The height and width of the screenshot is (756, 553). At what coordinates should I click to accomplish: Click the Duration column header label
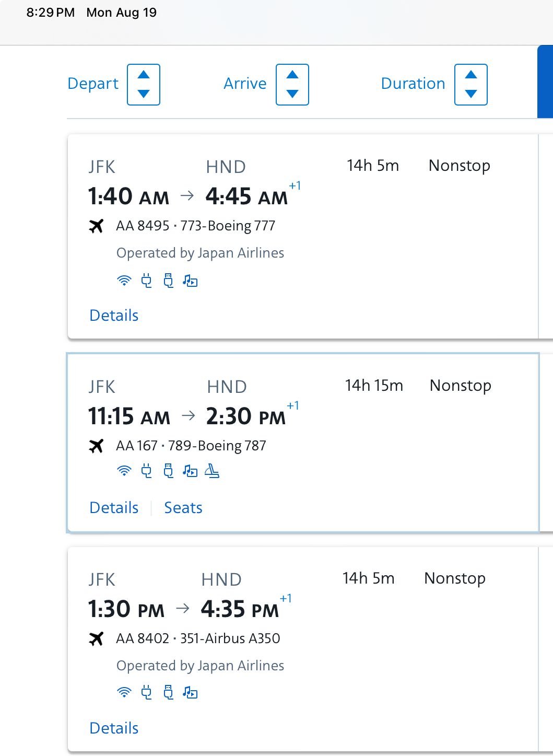pos(413,84)
